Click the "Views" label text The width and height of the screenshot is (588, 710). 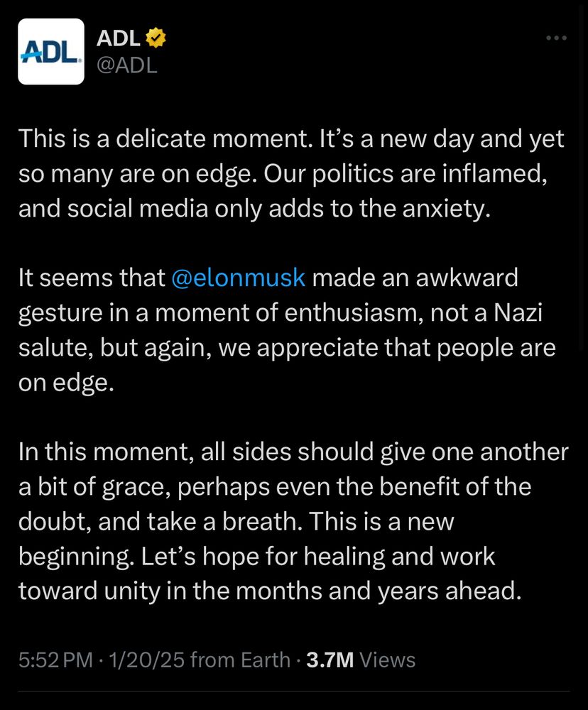pyautogui.click(x=387, y=660)
